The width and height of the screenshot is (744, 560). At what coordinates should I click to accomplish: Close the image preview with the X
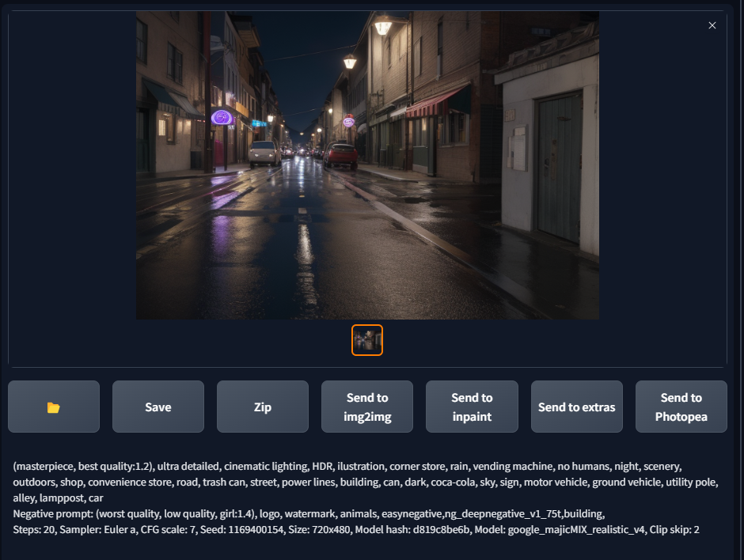(712, 25)
